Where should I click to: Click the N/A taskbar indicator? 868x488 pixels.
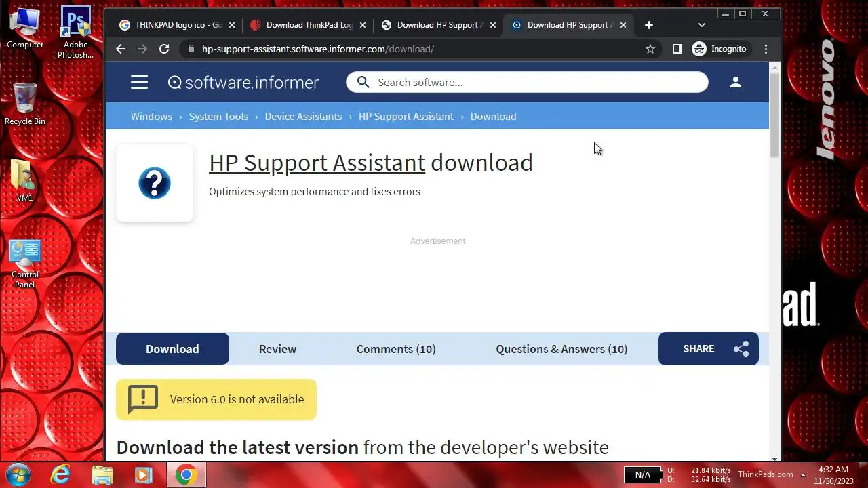[x=642, y=475]
